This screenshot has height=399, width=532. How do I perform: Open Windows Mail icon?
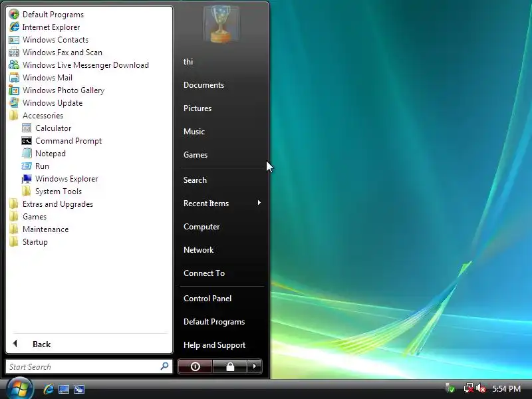(14, 78)
